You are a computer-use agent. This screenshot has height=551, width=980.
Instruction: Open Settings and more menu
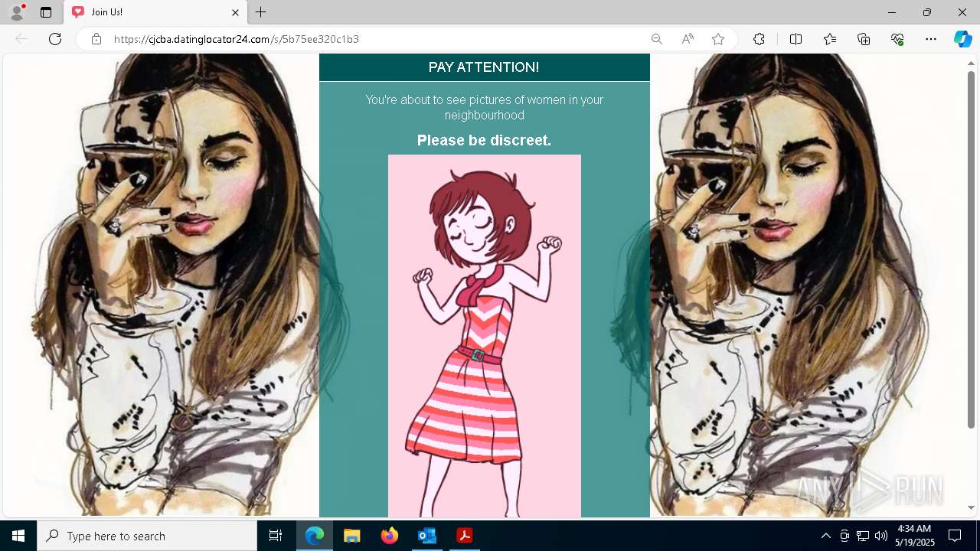click(931, 39)
